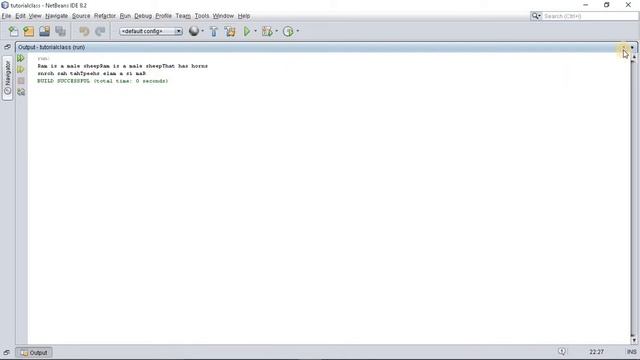Click the notifications icon in status bar
The image size is (640, 360).
tap(562, 351)
